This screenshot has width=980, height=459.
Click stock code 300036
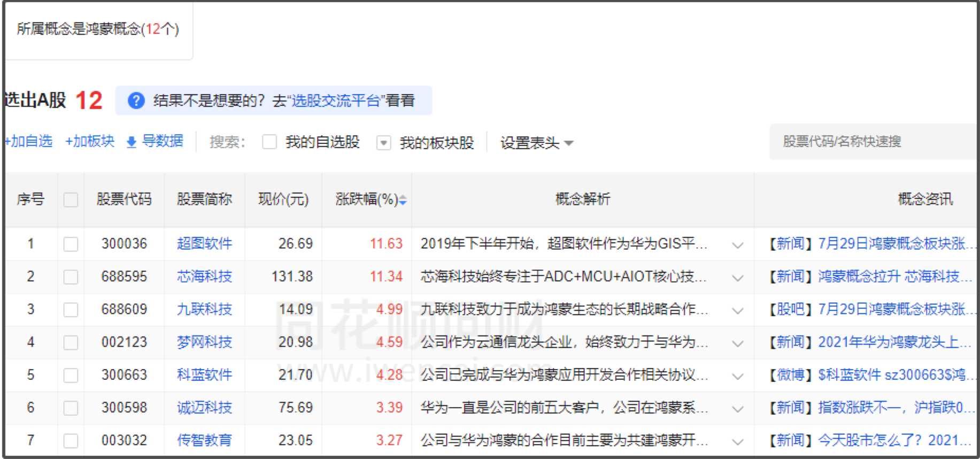point(124,243)
